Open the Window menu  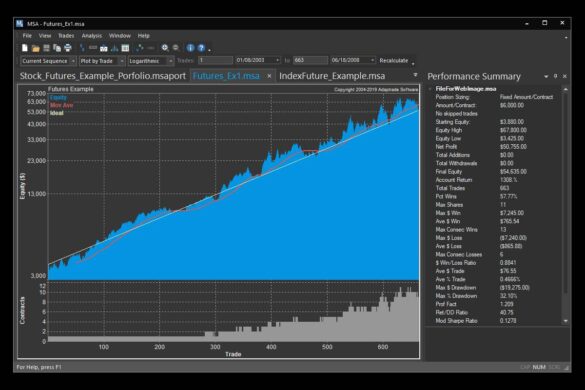(x=120, y=36)
